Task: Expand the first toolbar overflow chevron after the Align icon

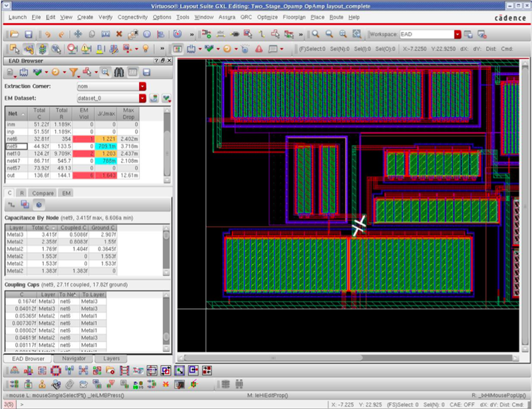Action: point(192,35)
